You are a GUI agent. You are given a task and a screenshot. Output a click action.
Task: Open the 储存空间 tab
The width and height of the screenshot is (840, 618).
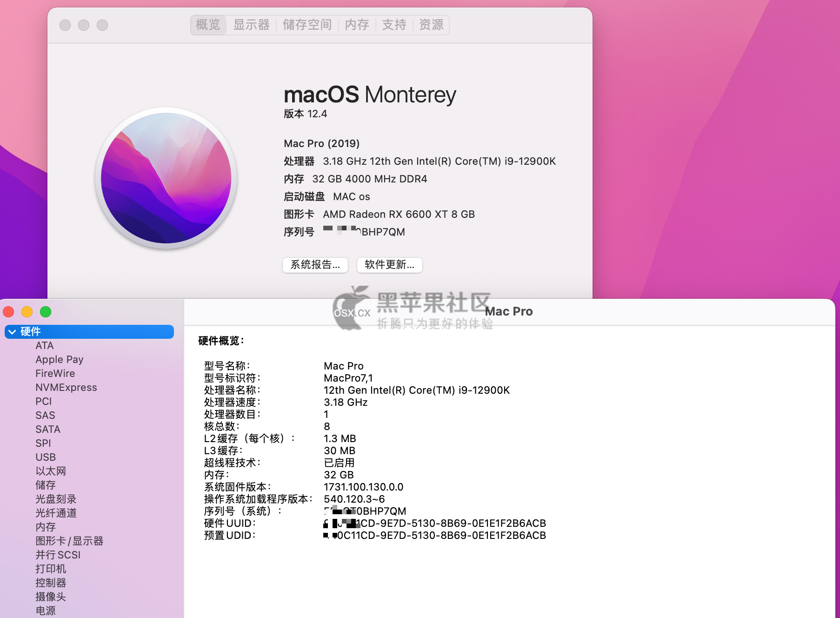pyautogui.click(x=307, y=25)
